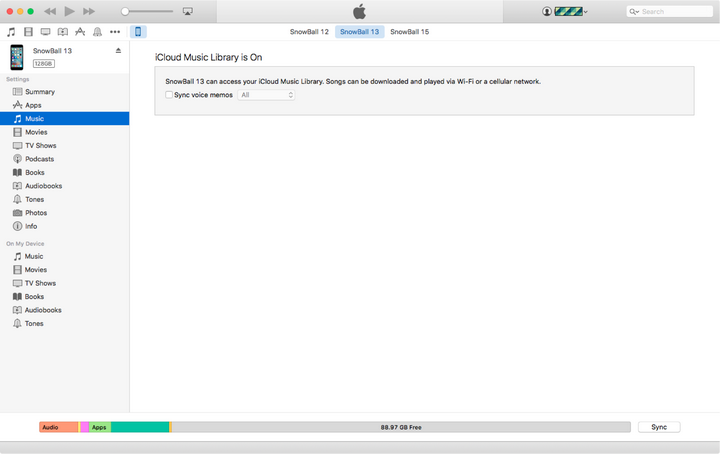Screen dimensions: 720x454
Task: Open Audiobooks in Settings sidebar
Action: [x=64, y=186]
